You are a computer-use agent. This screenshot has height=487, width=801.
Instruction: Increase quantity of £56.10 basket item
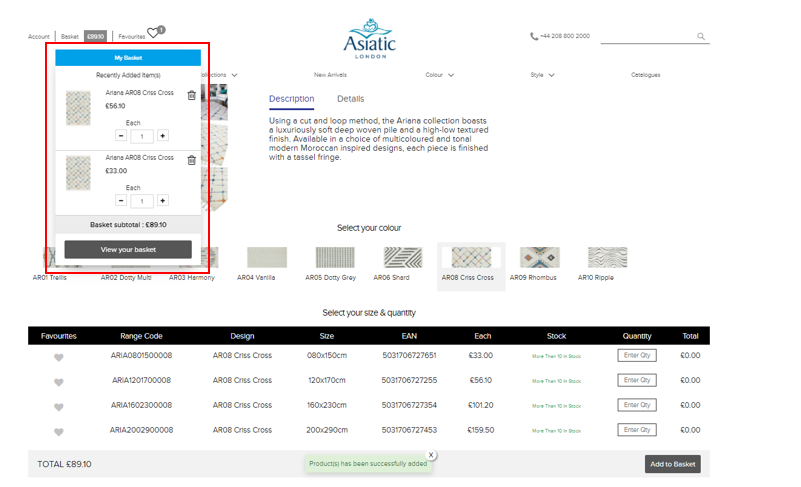pos(162,136)
